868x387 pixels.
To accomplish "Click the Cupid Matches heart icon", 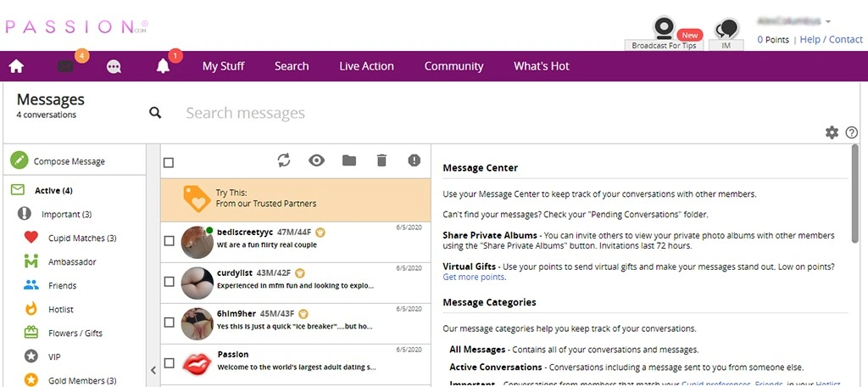I will pyautogui.click(x=31, y=238).
